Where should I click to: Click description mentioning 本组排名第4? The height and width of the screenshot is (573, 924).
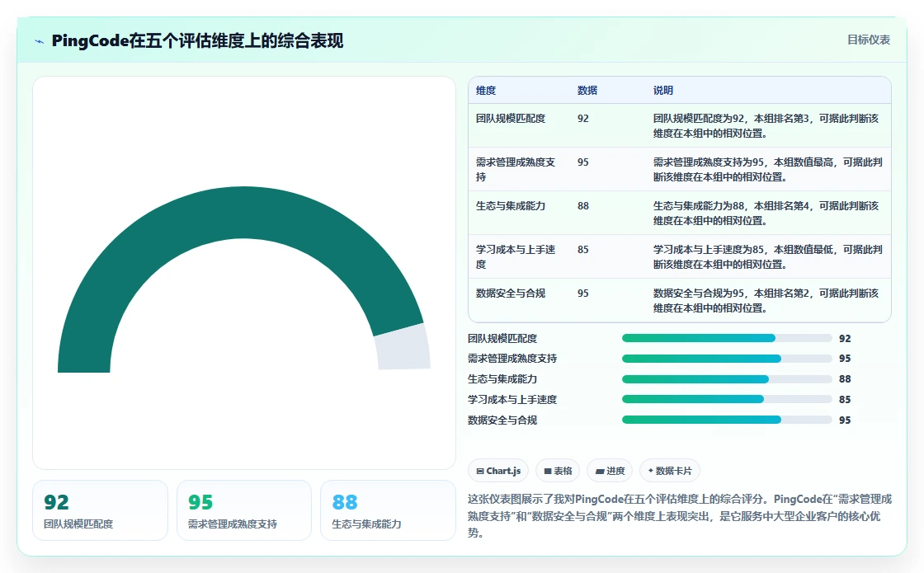coord(766,214)
